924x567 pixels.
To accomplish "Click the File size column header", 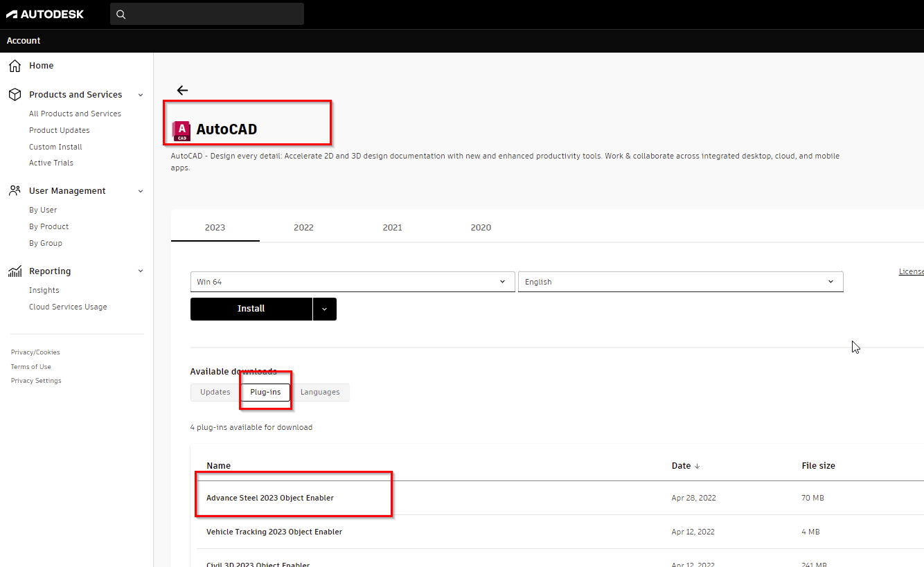I will [818, 466].
